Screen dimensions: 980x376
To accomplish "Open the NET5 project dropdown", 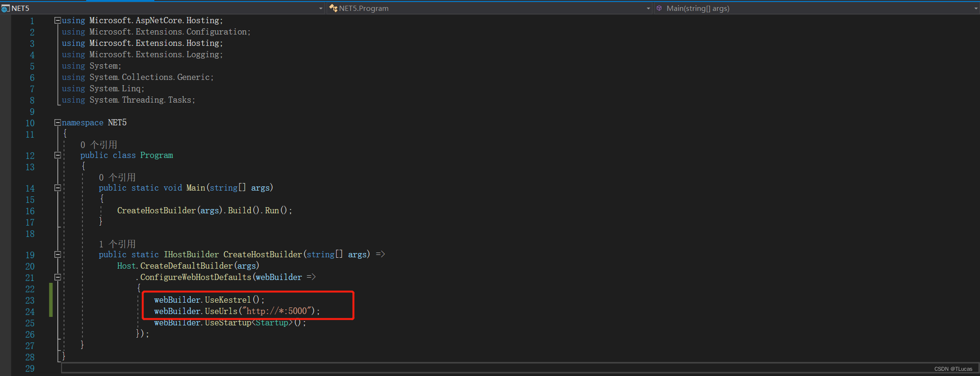I will [321, 9].
